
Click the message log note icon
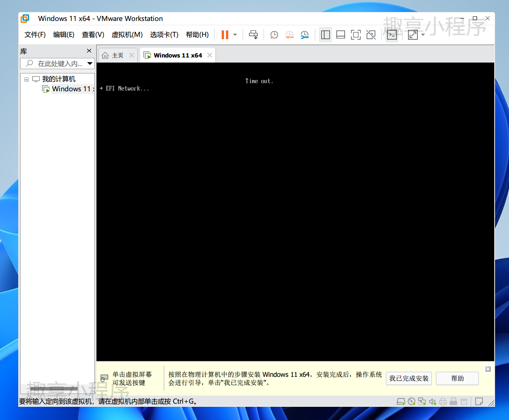point(479,401)
